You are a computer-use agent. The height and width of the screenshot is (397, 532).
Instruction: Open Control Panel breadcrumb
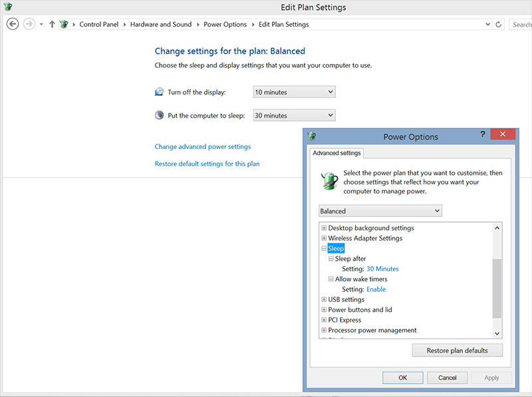coord(98,25)
